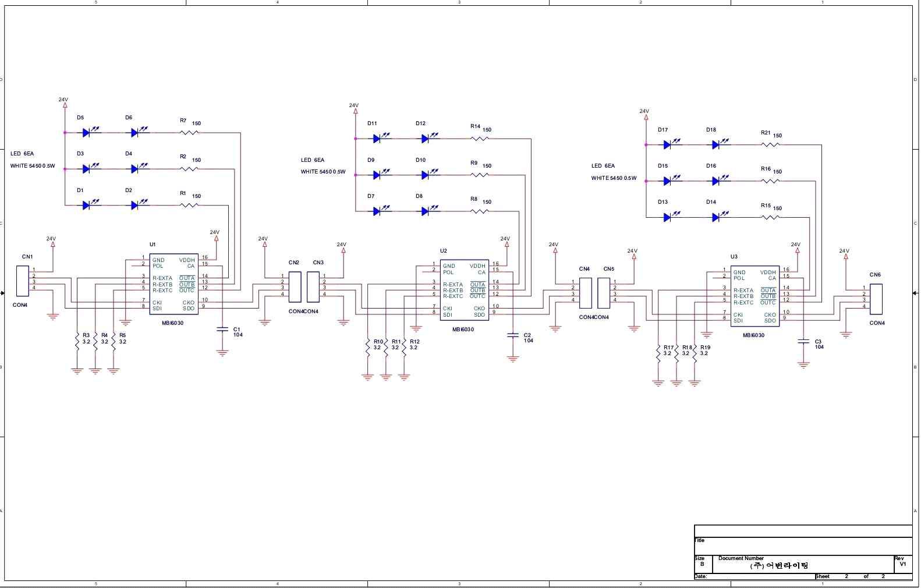Click the 24V power symbol above D17
This screenshot has width=921, height=588.
point(644,114)
